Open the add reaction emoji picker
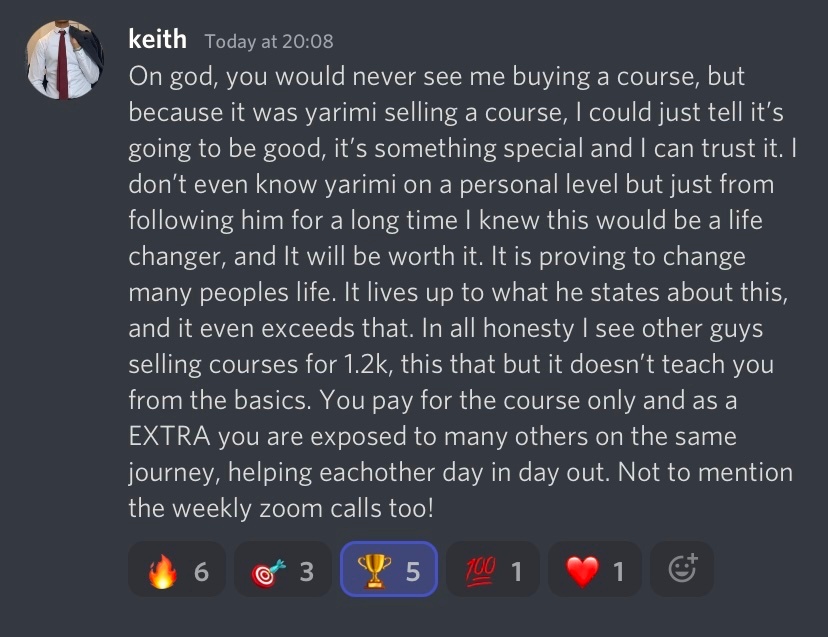This screenshot has width=828, height=637. pos(682,570)
